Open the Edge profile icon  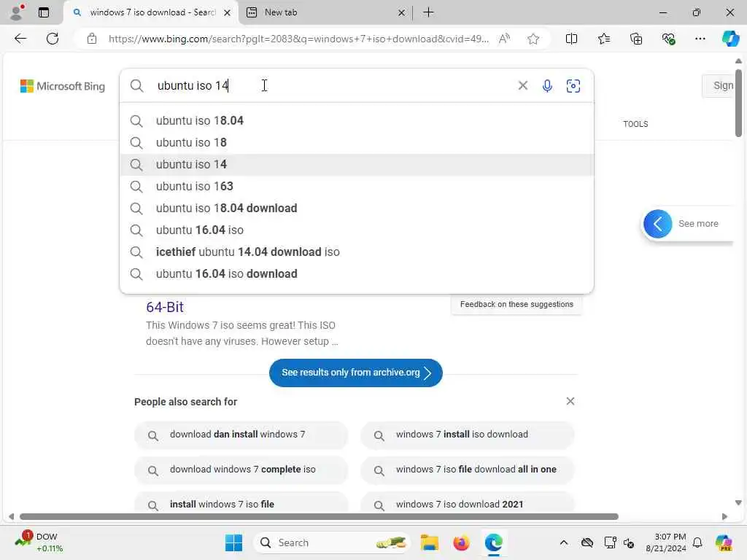click(x=17, y=12)
